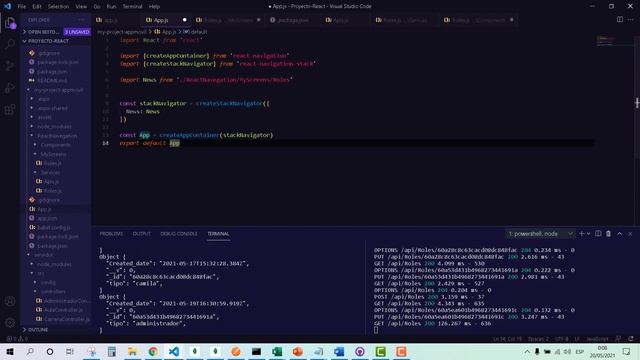The width and height of the screenshot is (640, 360).
Task: Open the File menu
Action: point(22,7)
